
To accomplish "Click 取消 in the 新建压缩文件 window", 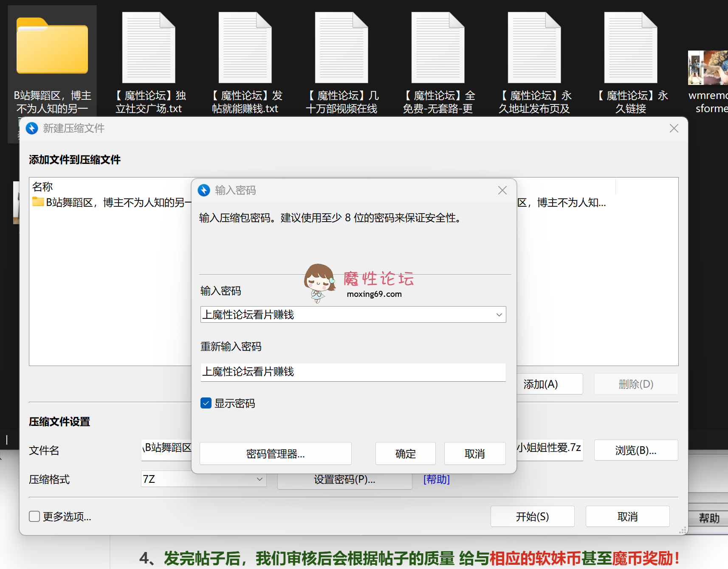I will [x=628, y=516].
